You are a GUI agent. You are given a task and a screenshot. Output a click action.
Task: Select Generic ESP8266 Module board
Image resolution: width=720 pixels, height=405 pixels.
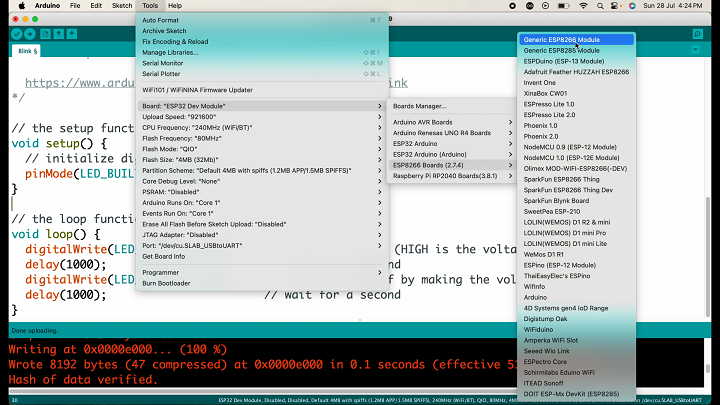pyautogui.click(x=577, y=39)
